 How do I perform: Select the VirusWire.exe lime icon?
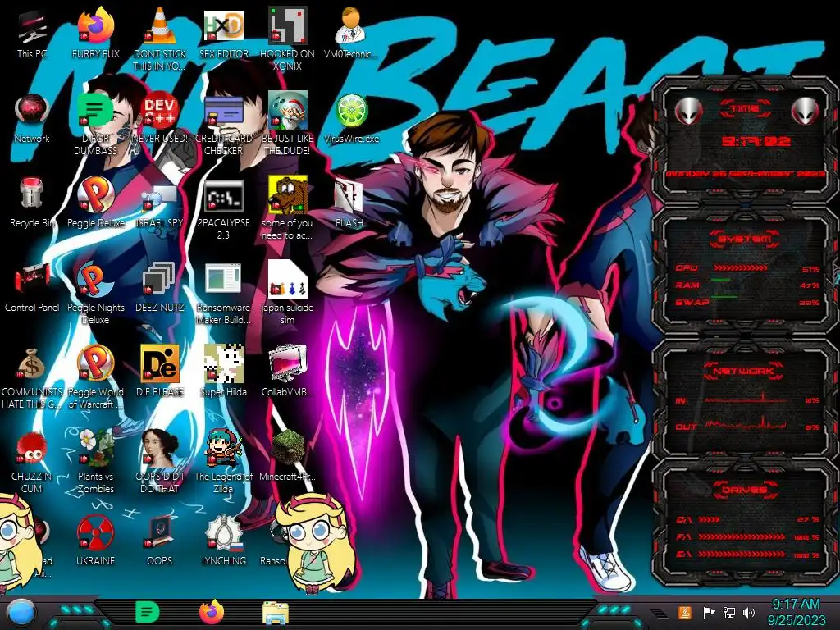(x=351, y=118)
